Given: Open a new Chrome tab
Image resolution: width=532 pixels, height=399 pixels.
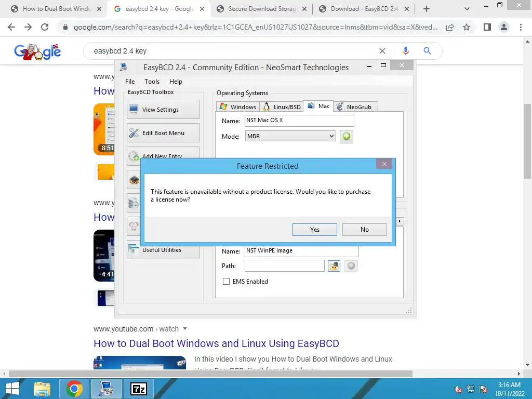Looking at the screenshot, I should [x=427, y=9].
